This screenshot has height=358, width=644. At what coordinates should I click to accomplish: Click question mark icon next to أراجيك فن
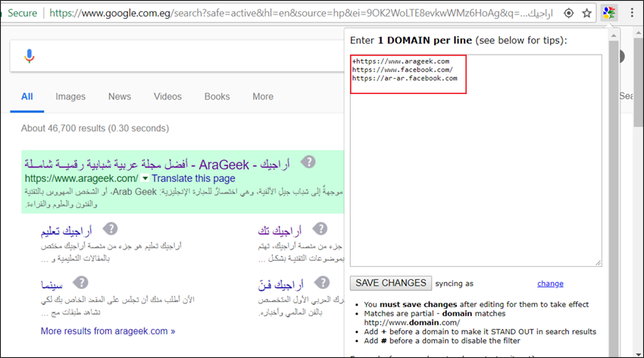[x=322, y=282]
